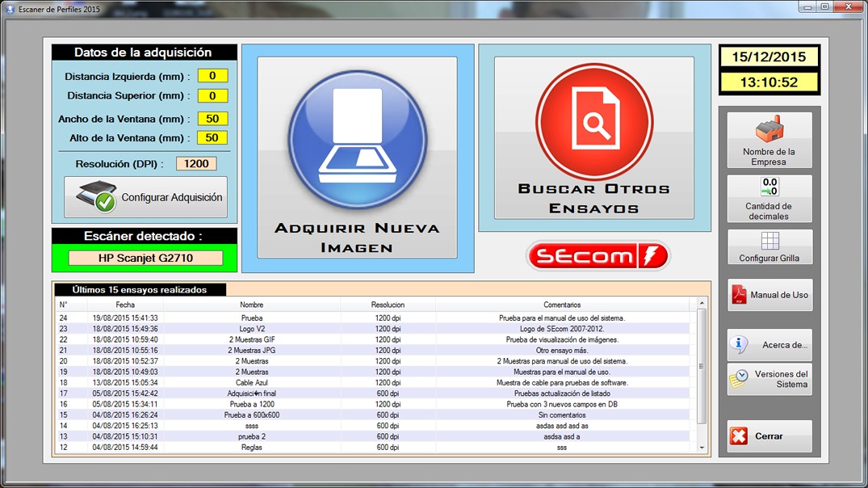Select test row 24 named Prueba
Screen dimensions: 868x488
pos(252,318)
